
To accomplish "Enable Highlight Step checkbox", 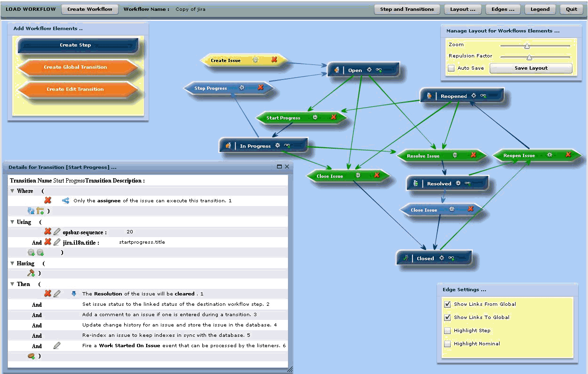I will click(x=447, y=330).
